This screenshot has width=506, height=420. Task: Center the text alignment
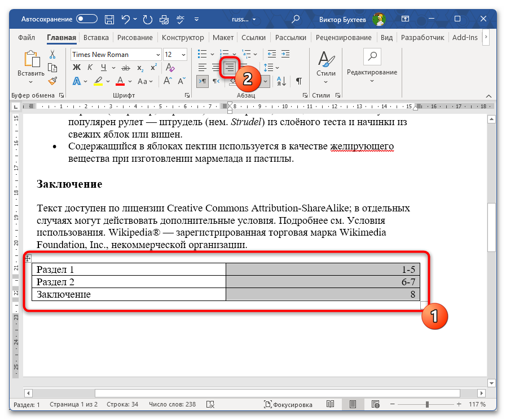tap(216, 68)
